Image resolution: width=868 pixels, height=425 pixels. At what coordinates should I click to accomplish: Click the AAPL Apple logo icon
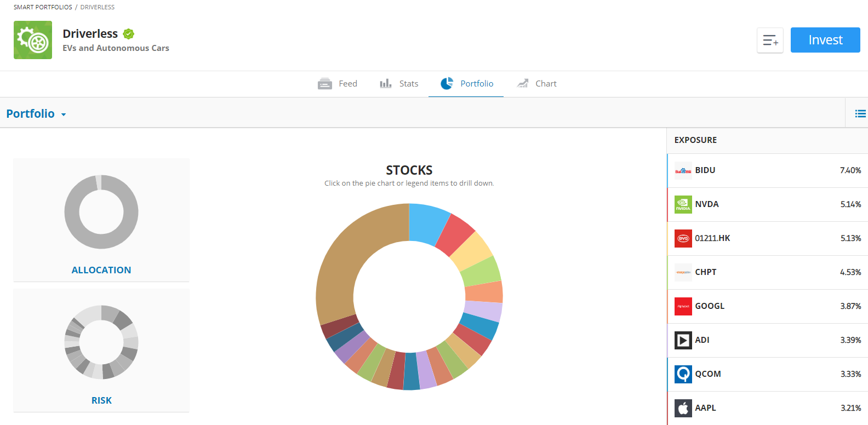tap(683, 409)
